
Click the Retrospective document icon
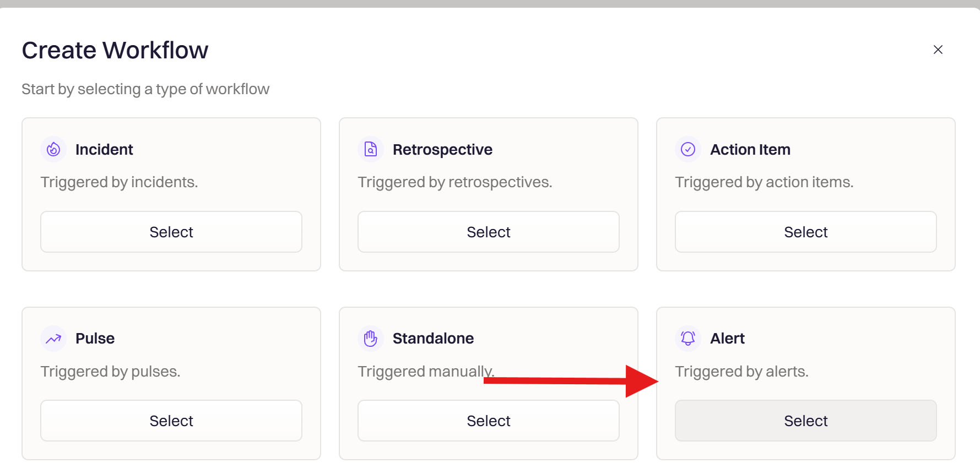pyautogui.click(x=371, y=149)
